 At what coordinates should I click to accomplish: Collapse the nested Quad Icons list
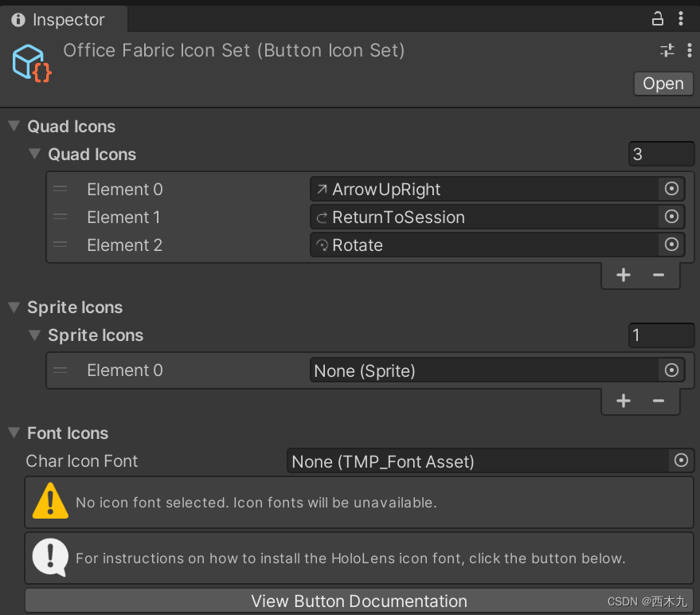35,154
